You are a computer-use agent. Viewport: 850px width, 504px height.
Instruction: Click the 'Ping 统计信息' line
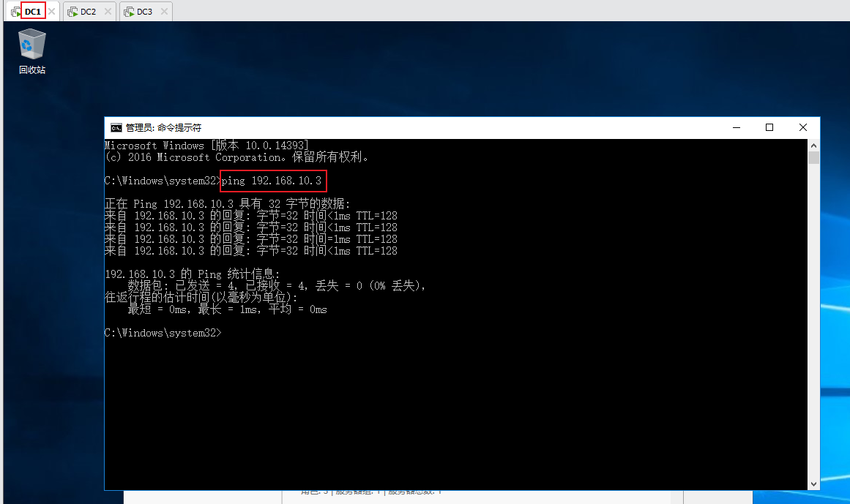click(193, 274)
